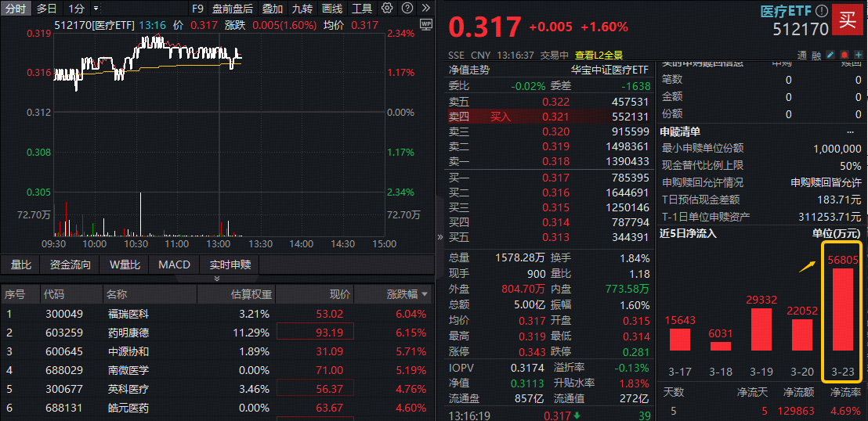Open 查看L2全景 link
868x421 pixels.
599,56
